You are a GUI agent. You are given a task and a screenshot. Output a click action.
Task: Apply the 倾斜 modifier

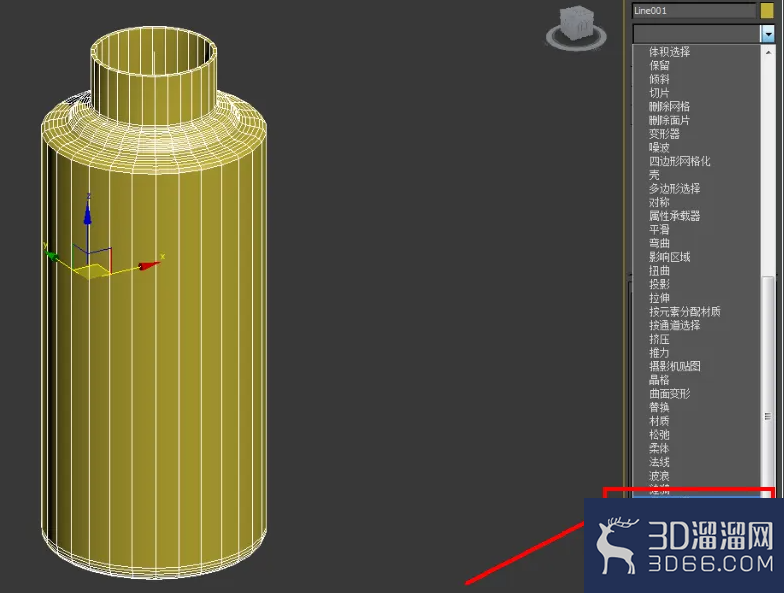659,79
